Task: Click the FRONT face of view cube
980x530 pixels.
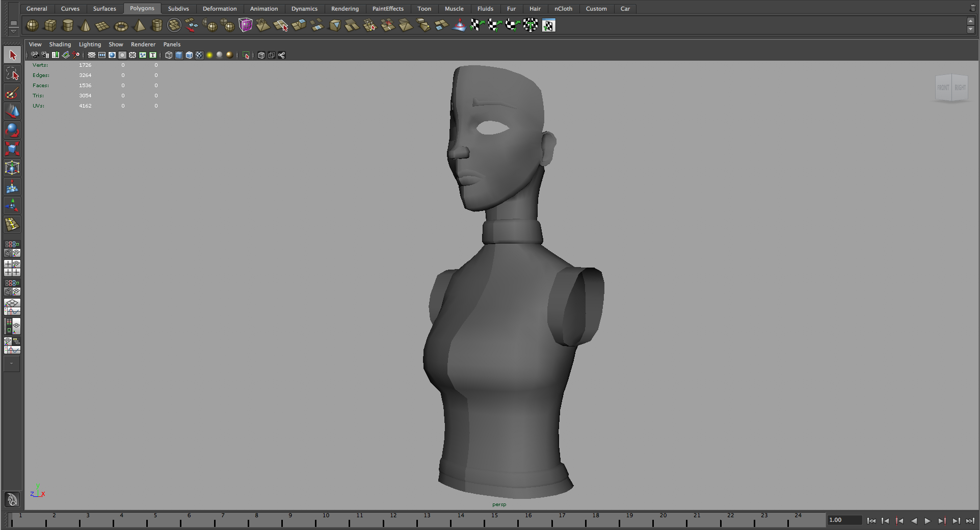Action: point(943,88)
